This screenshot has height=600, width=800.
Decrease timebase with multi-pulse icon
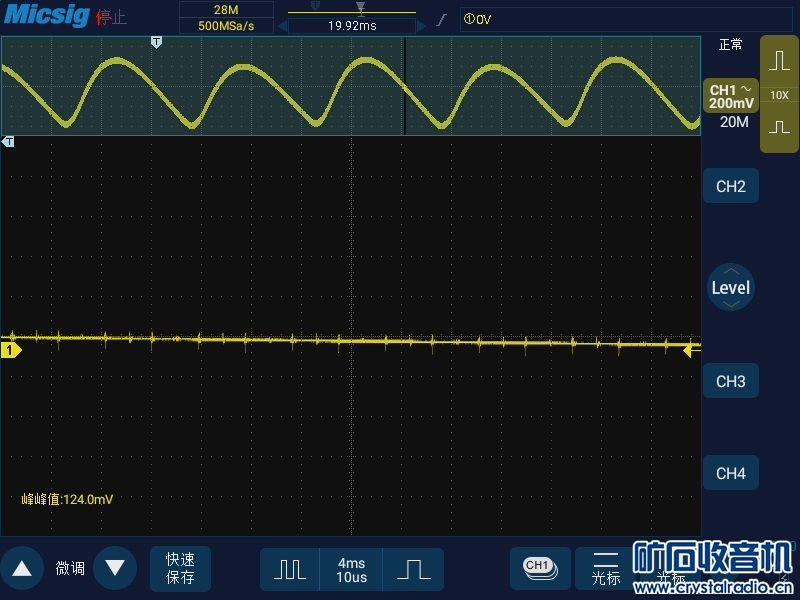click(290, 569)
